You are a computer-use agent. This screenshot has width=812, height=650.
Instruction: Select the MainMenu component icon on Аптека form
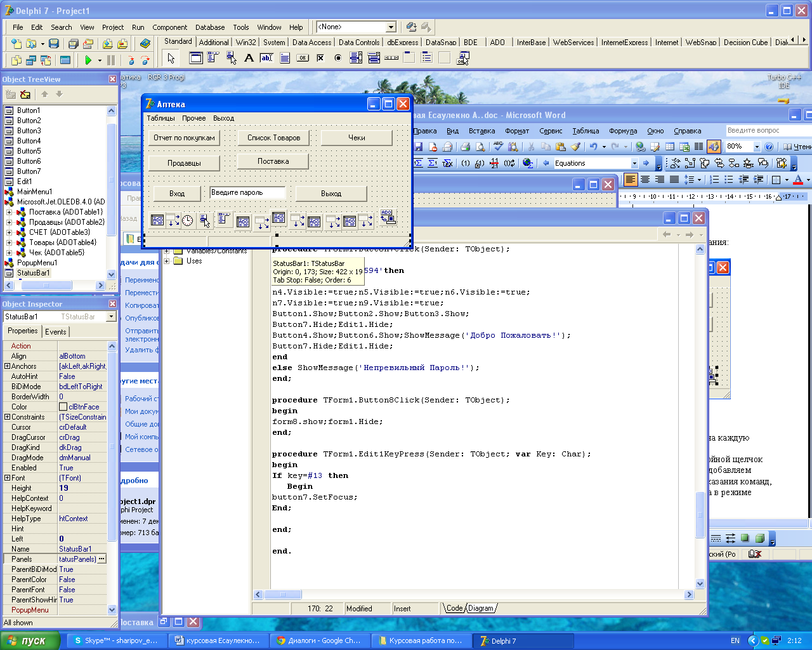tap(223, 219)
